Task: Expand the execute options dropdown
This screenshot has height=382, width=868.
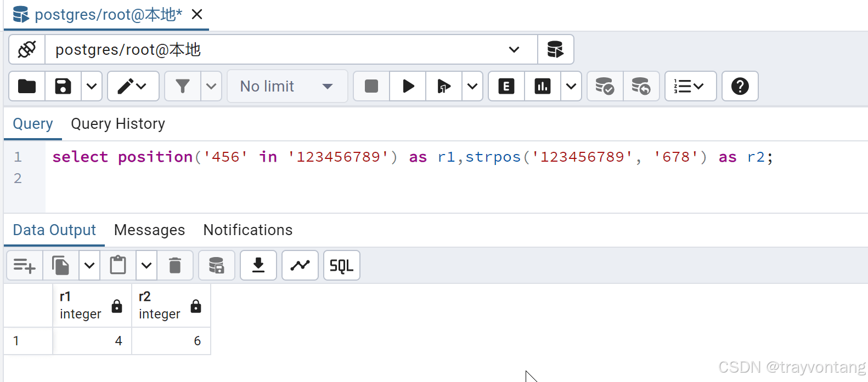Action: pos(472,86)
